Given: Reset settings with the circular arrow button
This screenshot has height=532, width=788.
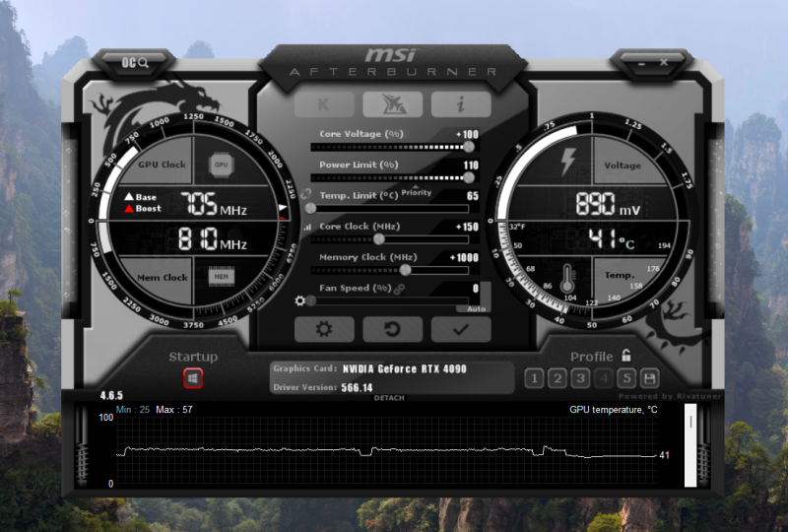Looking at the screenshot, I should pyautogui.click(x=392, y=329).
